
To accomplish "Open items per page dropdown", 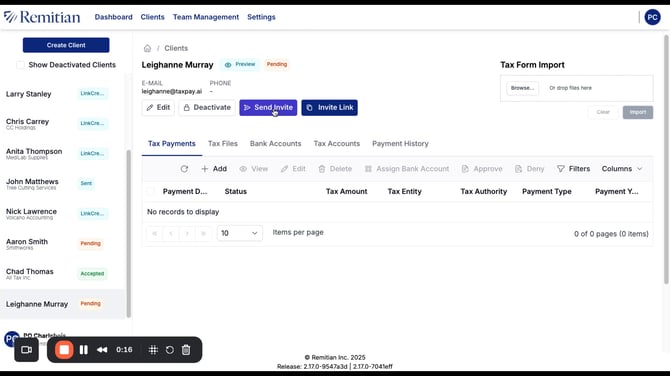I will 239,233.
